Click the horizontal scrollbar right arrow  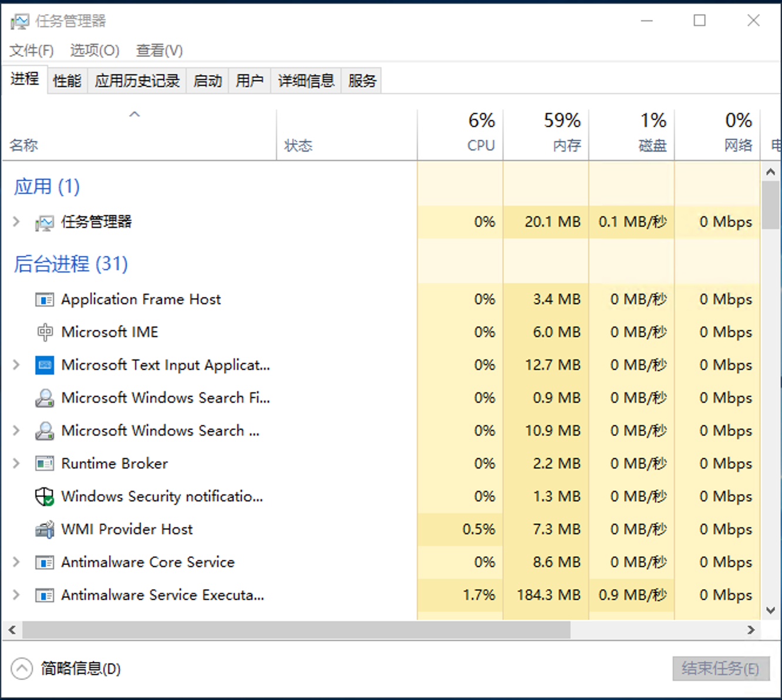pyautogui.click(x=751, y=630)
